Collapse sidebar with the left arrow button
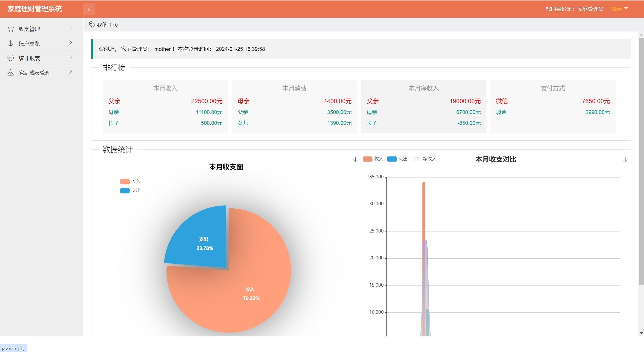This screenshot has height=352, width=644. (89, 9)
